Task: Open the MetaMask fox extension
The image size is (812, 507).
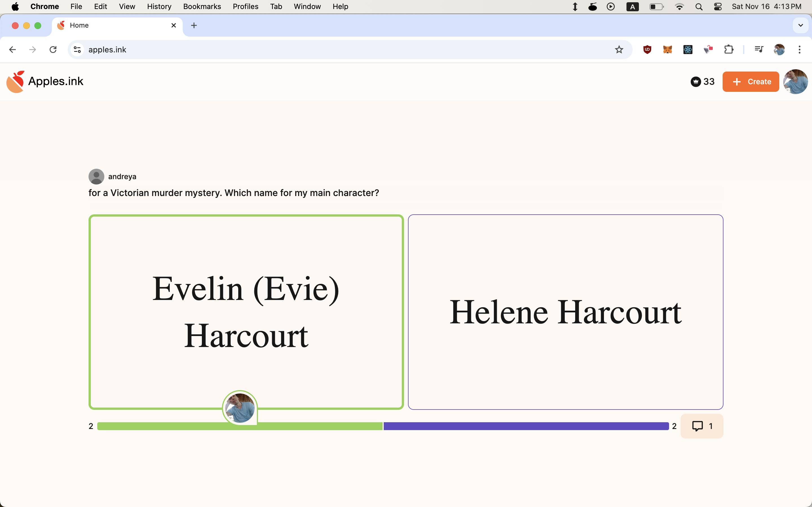Action: tap(667, 50)
